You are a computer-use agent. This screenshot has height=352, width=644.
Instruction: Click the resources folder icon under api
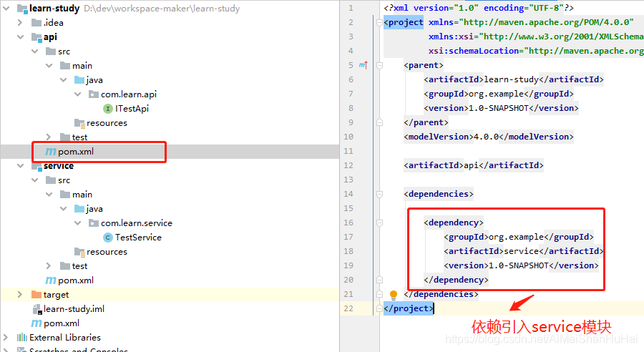click(x=79, y=123)
